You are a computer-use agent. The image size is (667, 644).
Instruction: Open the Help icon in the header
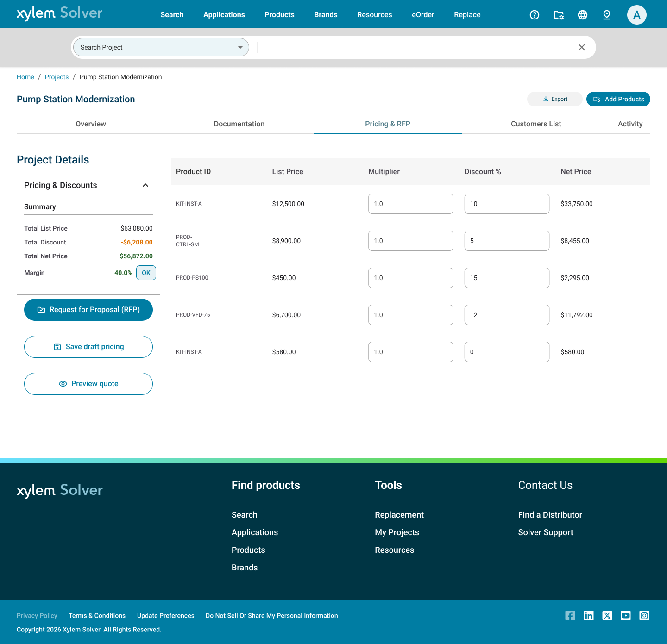point(535,14)
